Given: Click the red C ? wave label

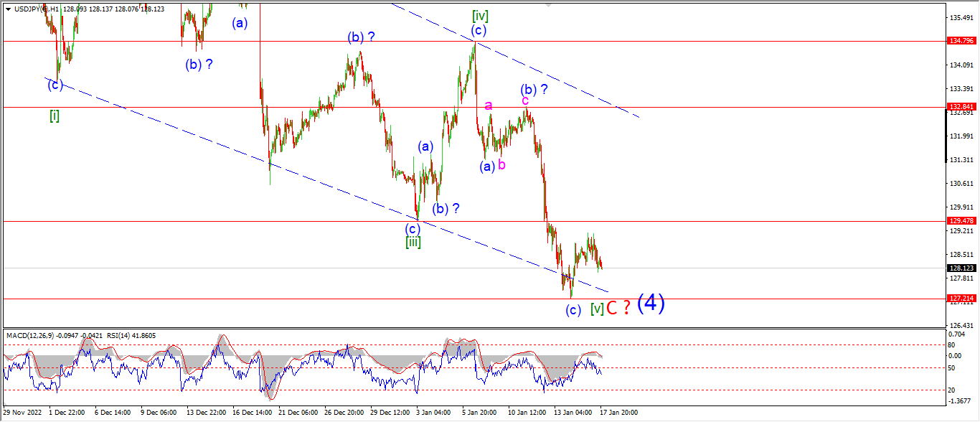Looking at the screenshot, I should pyautogui.click(x=618, y=308).
